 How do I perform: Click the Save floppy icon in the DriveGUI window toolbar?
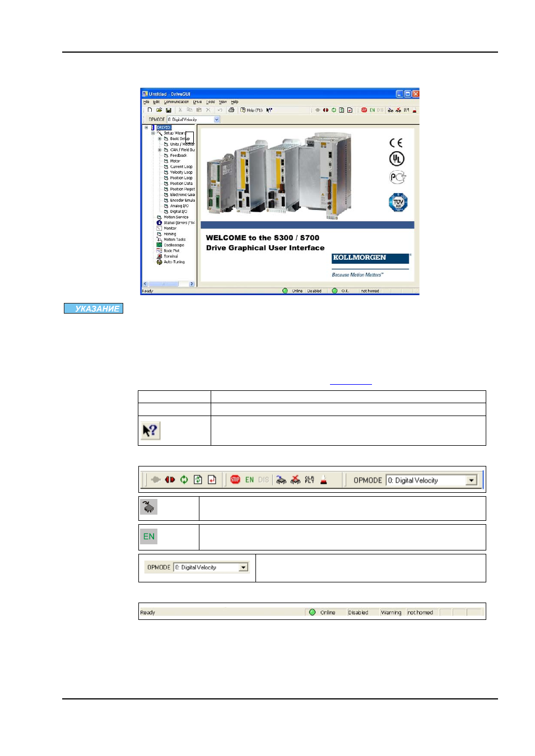tap(169, 110)
